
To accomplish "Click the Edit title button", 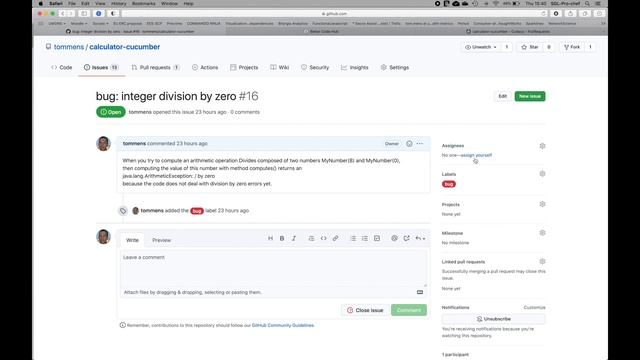I will click(x=502, y=96).
